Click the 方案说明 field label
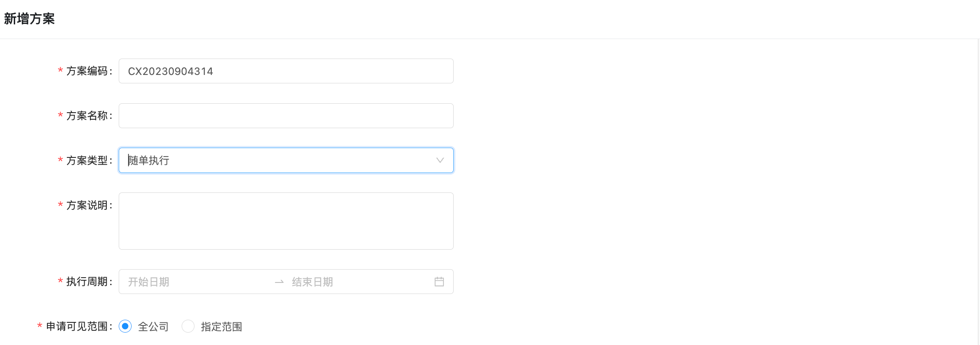The height and width of the screenshot is (345, 980). pos(87,205)
